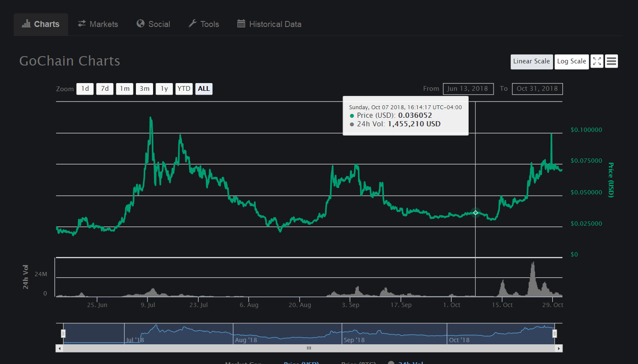Click the highlighted Oct 07 data point marker
The image size is (638, 364).
click(x=475, y=213)
